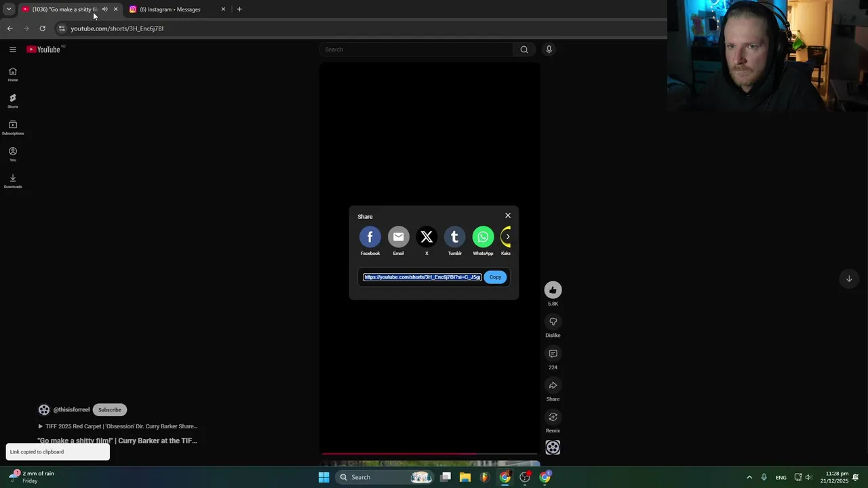Share via the Email icon

coord(398,237)
